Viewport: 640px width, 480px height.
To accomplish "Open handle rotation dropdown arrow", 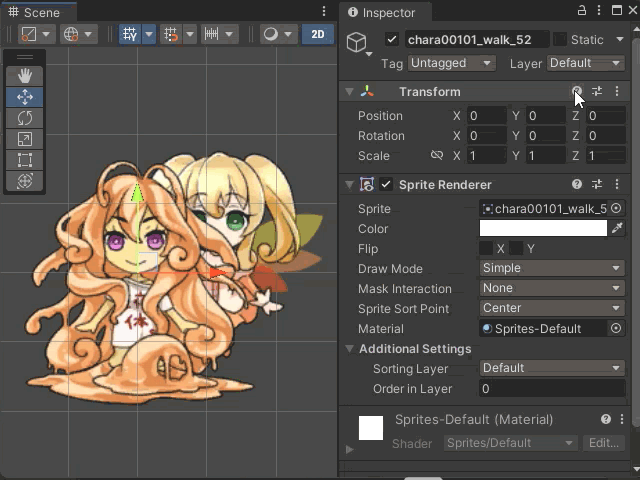I will click(x=89, y=34).
